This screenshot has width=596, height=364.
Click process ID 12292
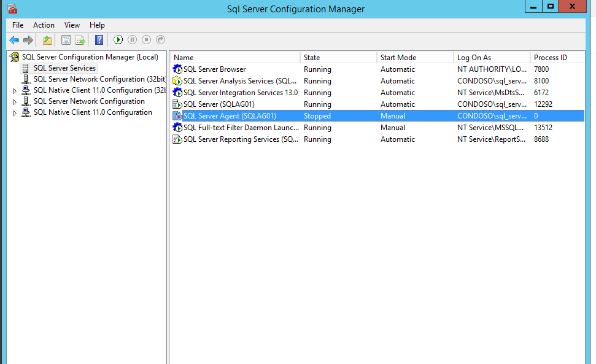(543, 104)
